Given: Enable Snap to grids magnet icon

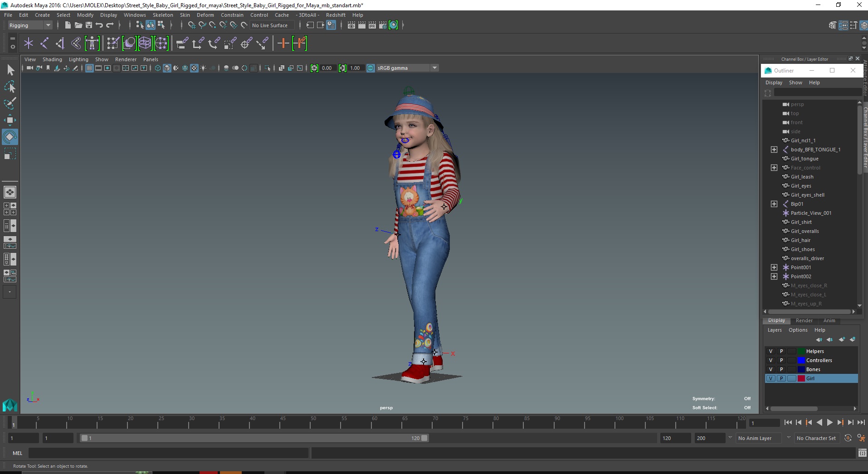Looking at the screenshot, I should 191,25.
